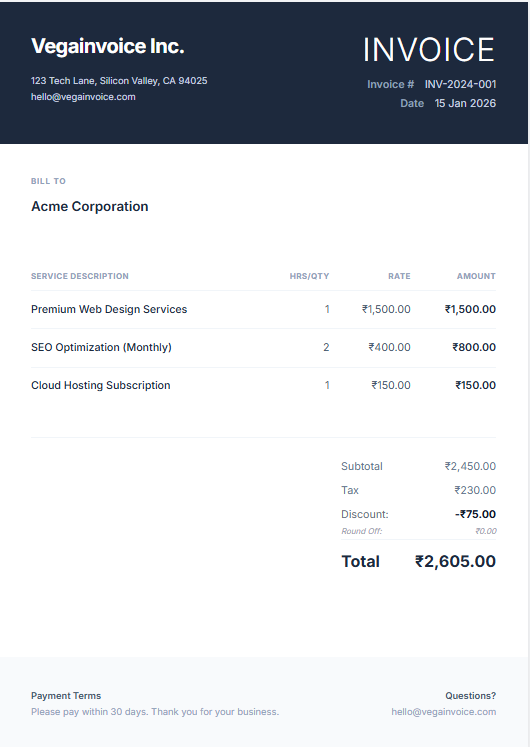
Task: Select invoice number INV-2024-001
Action: coord(460,84)
